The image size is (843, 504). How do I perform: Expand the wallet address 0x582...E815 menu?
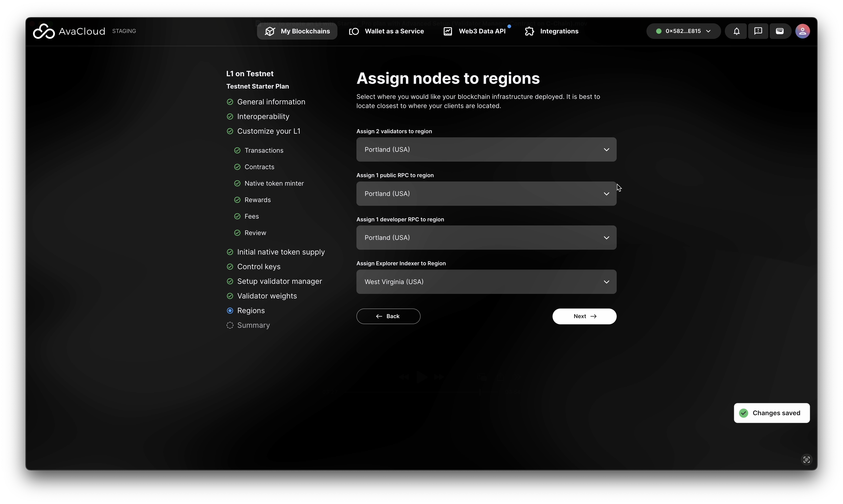pos(683,31)
